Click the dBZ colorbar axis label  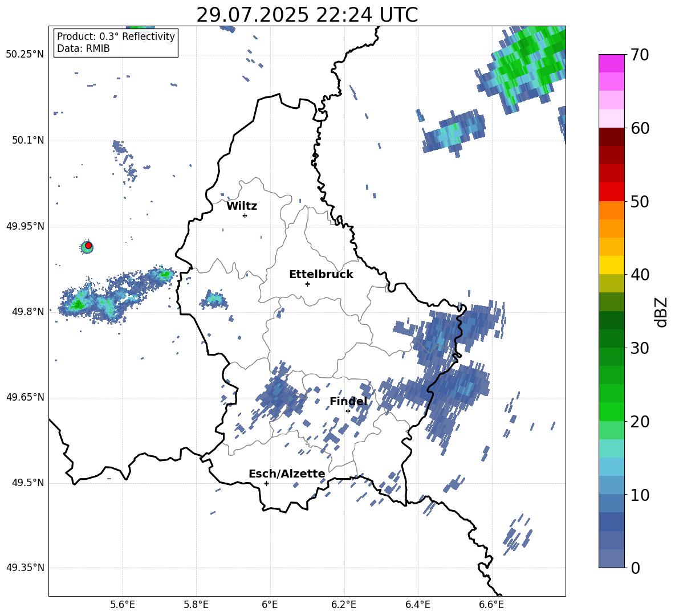pyautogui.click(x=662, y=312)
